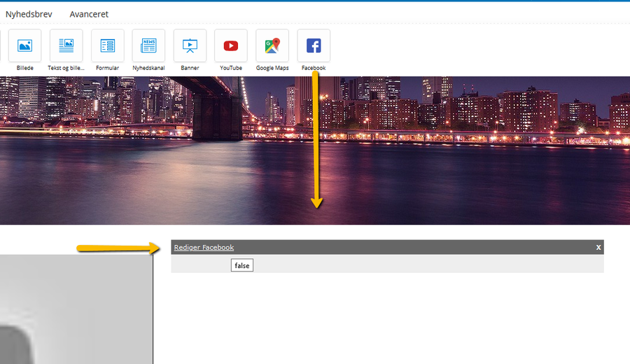Viewport: 630px width, 364px height.
Task: Select the Billede image module icon
Action: [25, 45]
